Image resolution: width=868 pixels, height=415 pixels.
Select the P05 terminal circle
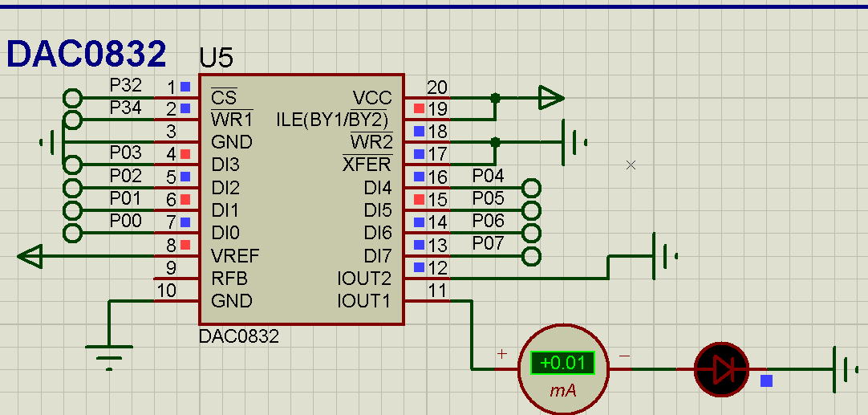531,210
